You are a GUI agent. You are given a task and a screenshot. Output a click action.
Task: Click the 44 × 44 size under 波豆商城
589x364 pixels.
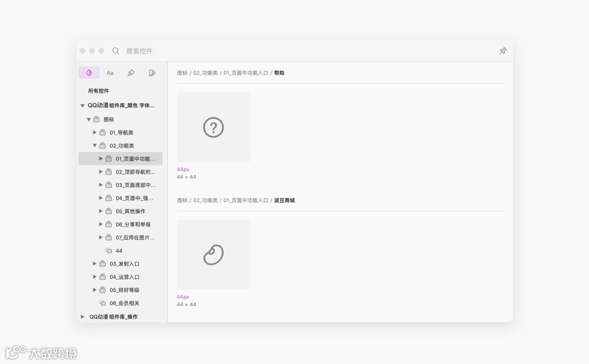click(x=186, y=305)
